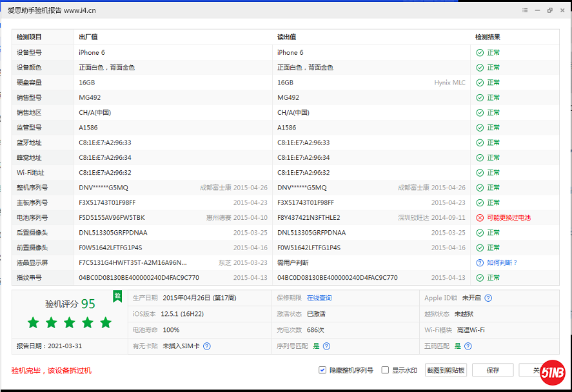Click the 可能更换过电池 warning text
Viewport: 572px width, 392px height.
click(509, 218)
